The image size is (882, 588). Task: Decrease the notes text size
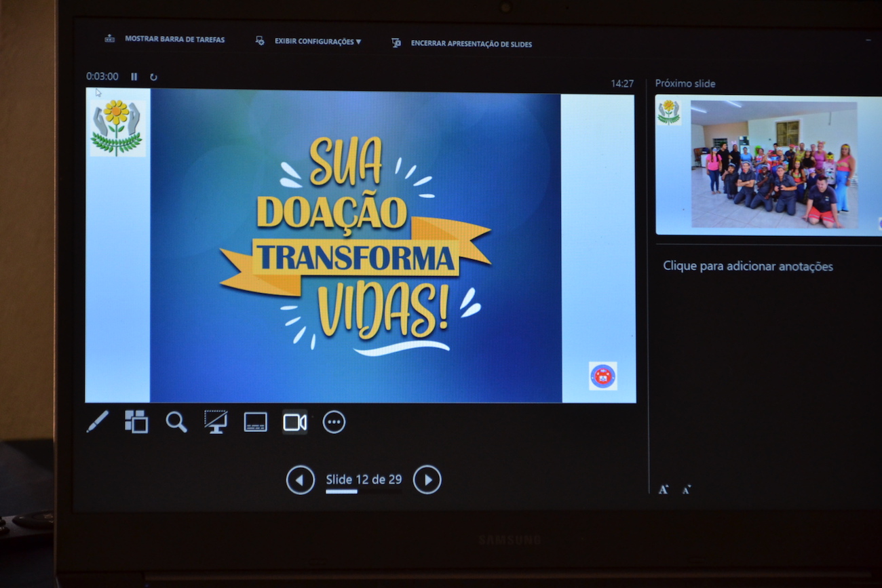(687, 489)
